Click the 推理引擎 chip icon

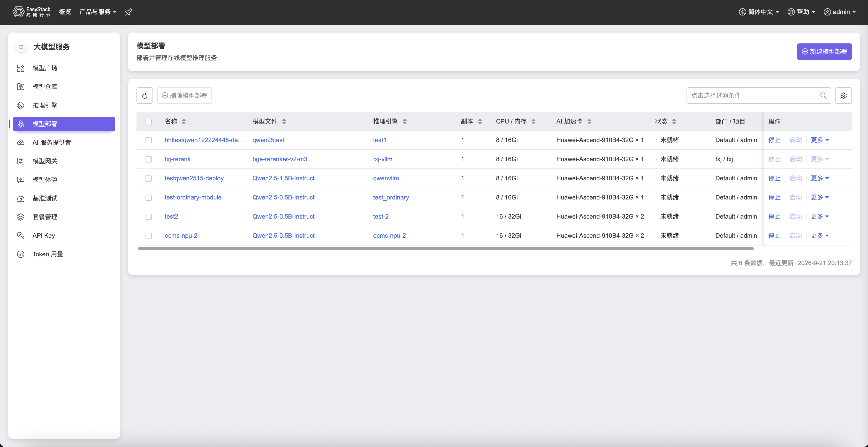coord(21,105)
